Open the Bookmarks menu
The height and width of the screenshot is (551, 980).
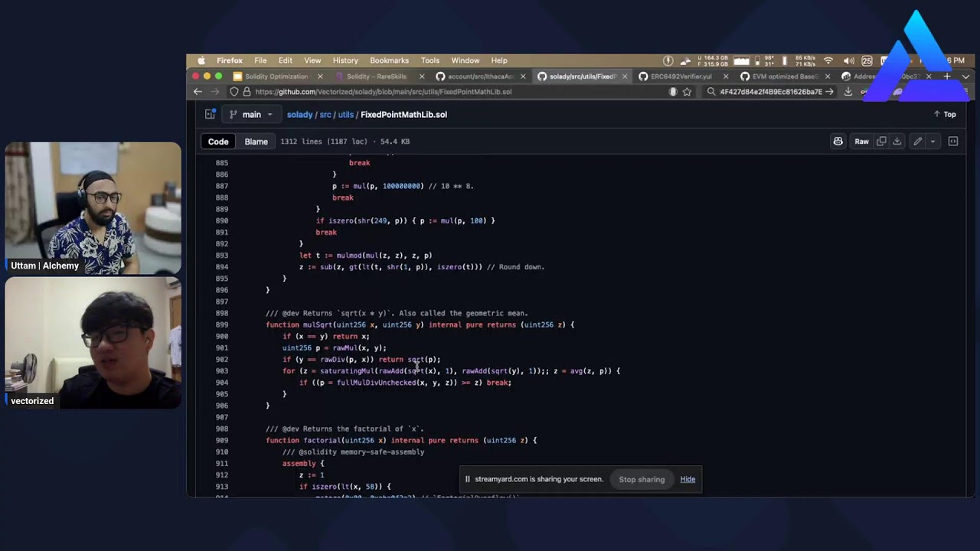click(x=389, y=60)
